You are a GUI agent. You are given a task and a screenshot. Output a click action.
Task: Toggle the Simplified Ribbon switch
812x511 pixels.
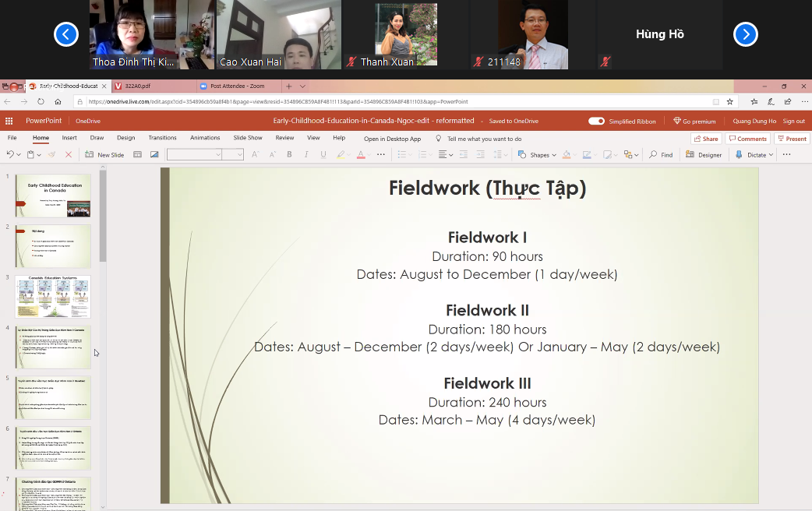tap(596, 122)
